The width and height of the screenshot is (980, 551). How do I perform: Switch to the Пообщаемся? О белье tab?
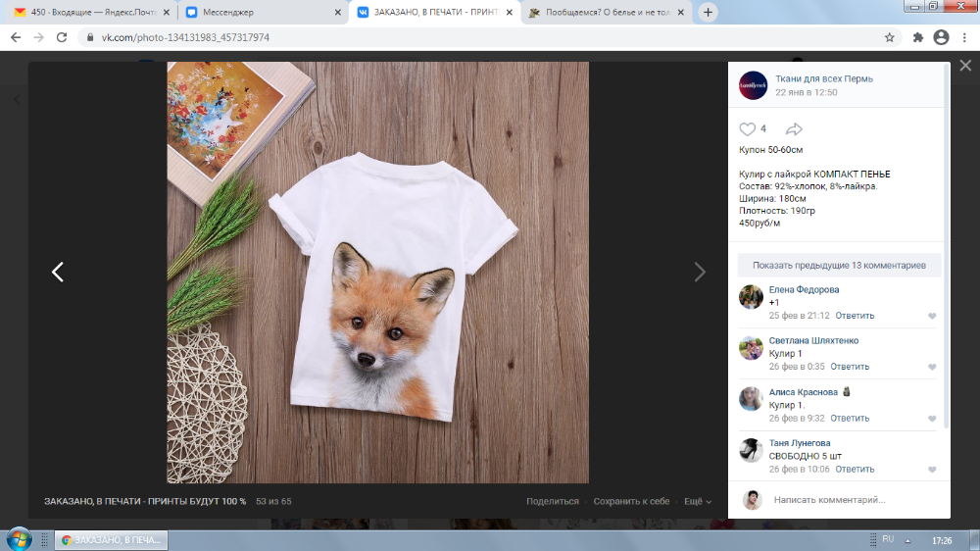607,12
